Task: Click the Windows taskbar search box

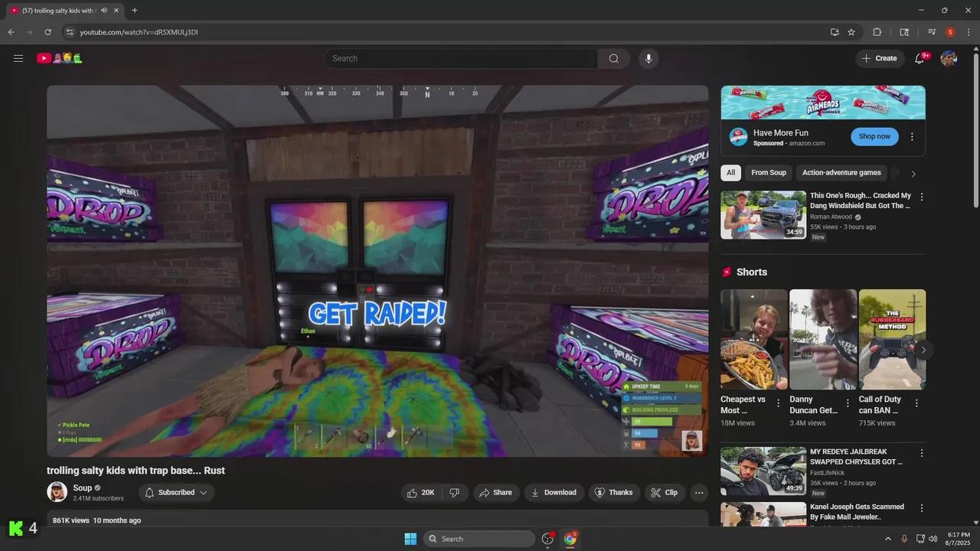Action: [479, 539]
